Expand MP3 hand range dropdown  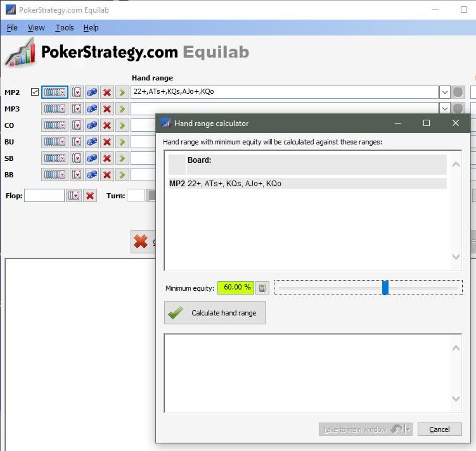[x=445, y=108]
